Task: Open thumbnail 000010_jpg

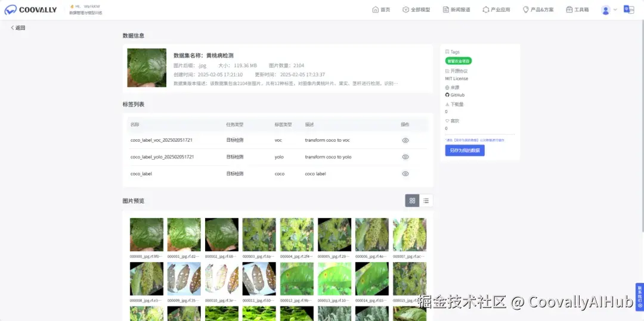Action: coord(222,279)
